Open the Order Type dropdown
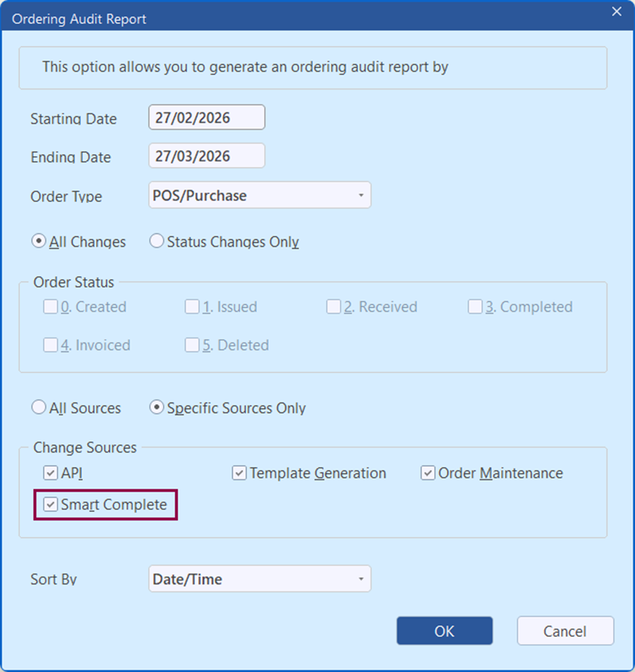 coord(259,196)
